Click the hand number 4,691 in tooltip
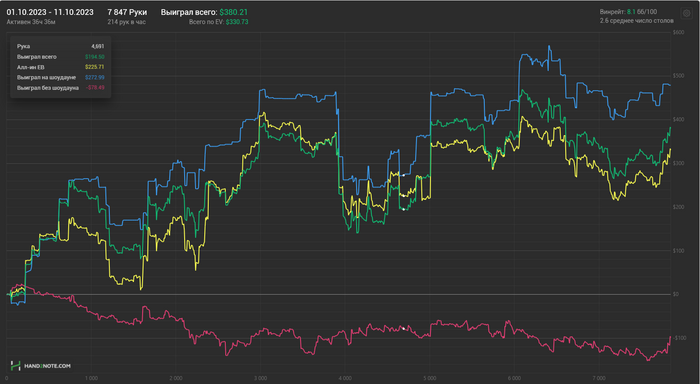The image size is (700, 384). click(98, 46)
